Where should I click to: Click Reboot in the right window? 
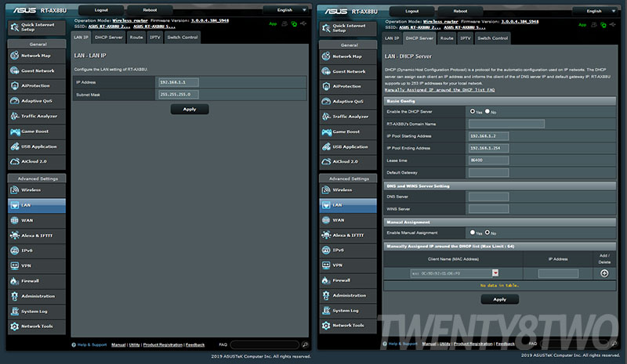(x=460, y=11)
